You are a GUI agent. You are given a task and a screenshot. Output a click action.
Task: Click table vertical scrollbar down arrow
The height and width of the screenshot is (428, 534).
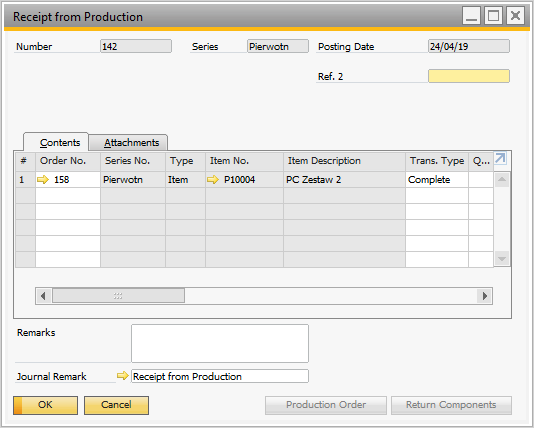pos(502,259)
